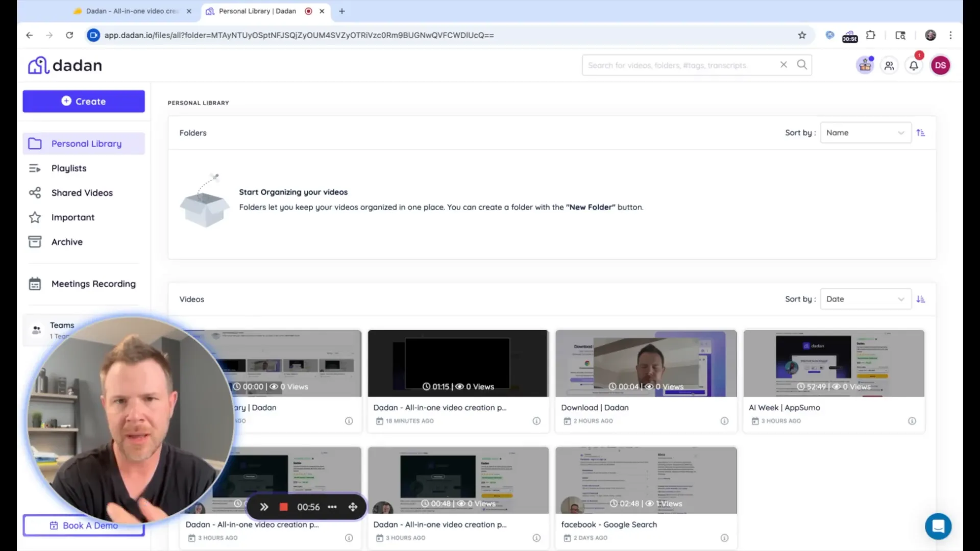Click the 'facebook - Google Search' title
The image size is (980, 551).
tap(609, 524)
